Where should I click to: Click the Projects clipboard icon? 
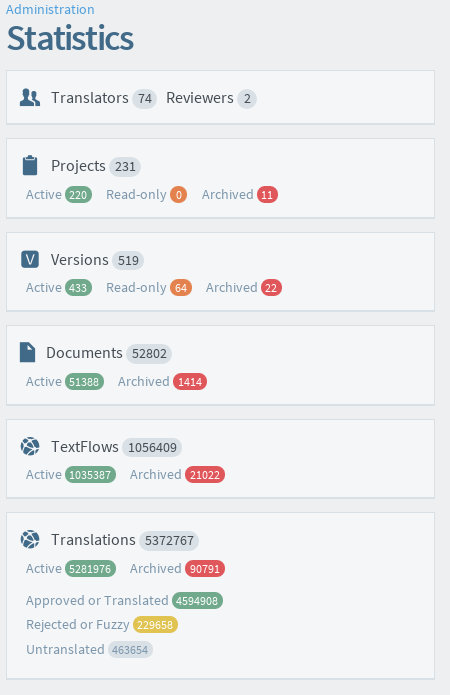[30, 165]
